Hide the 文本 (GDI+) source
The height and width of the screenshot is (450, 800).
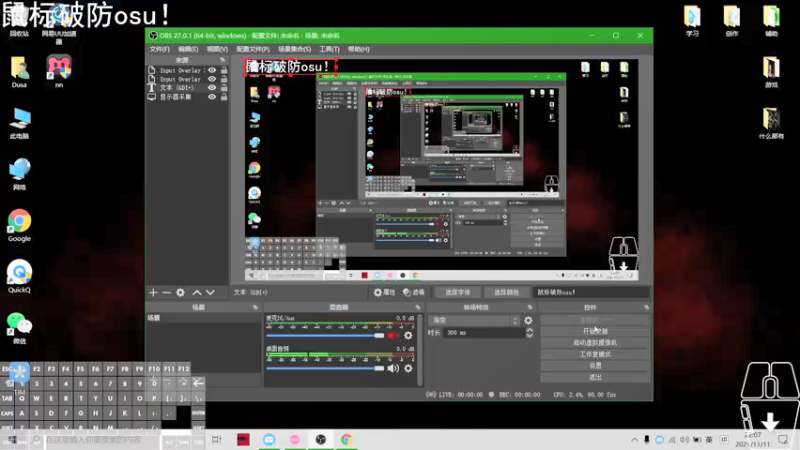[x=212, y=88]
